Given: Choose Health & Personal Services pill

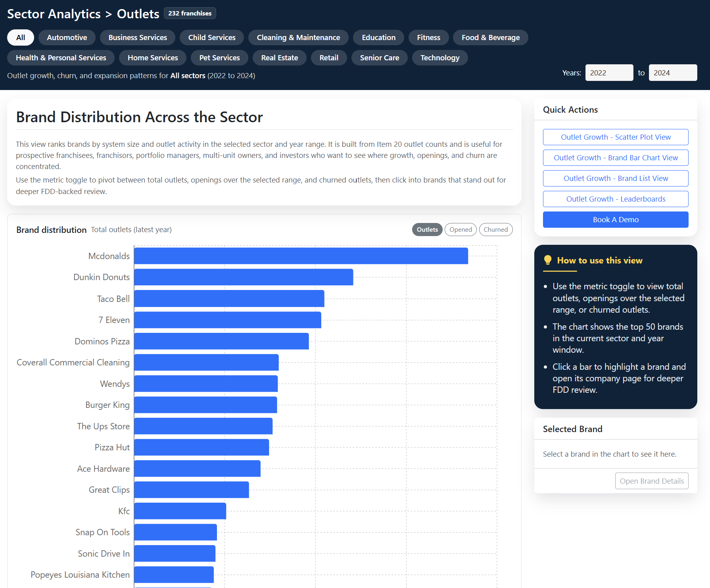Looking at the screenshot, I should 61,58.
